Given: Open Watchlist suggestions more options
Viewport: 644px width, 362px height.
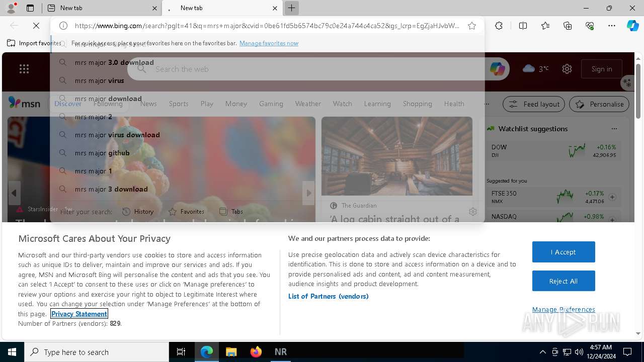Looking at the screenshot, I should tap(614, 129).
